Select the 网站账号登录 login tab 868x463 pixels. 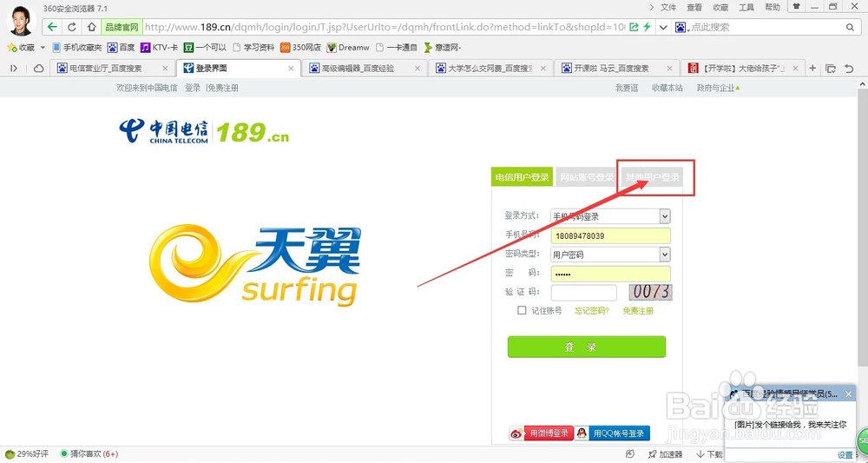[588, 177]
